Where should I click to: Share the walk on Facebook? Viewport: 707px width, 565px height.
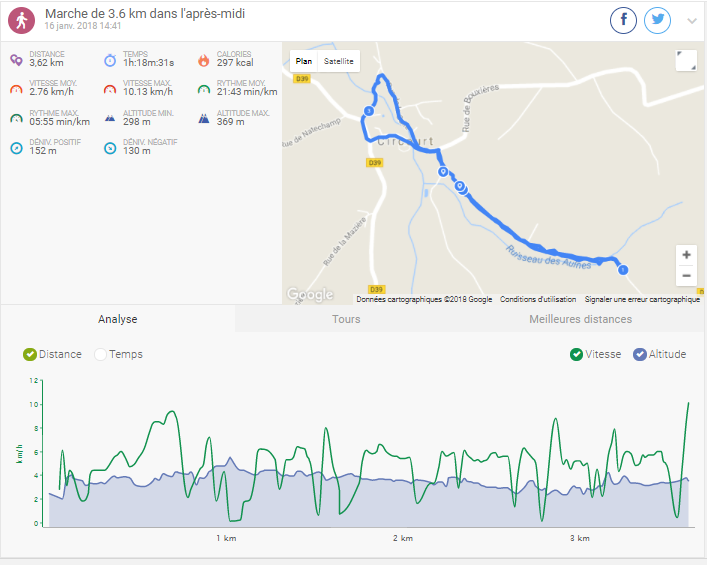[624, 20]
